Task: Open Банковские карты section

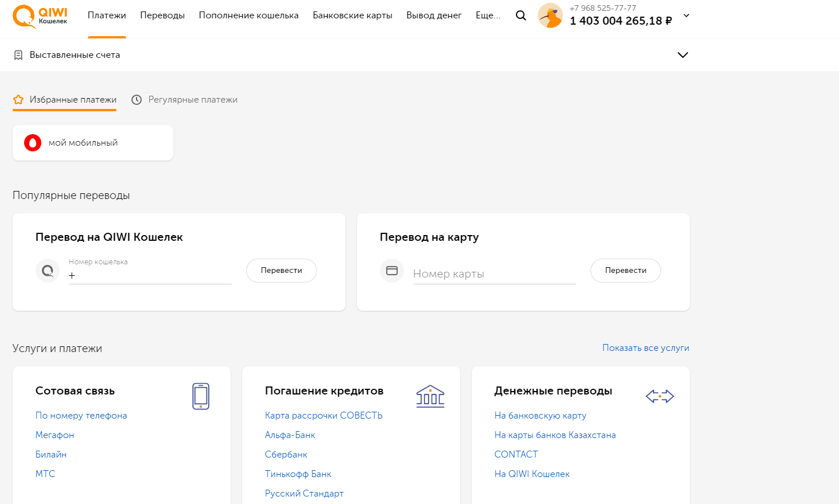Action: 352,15
